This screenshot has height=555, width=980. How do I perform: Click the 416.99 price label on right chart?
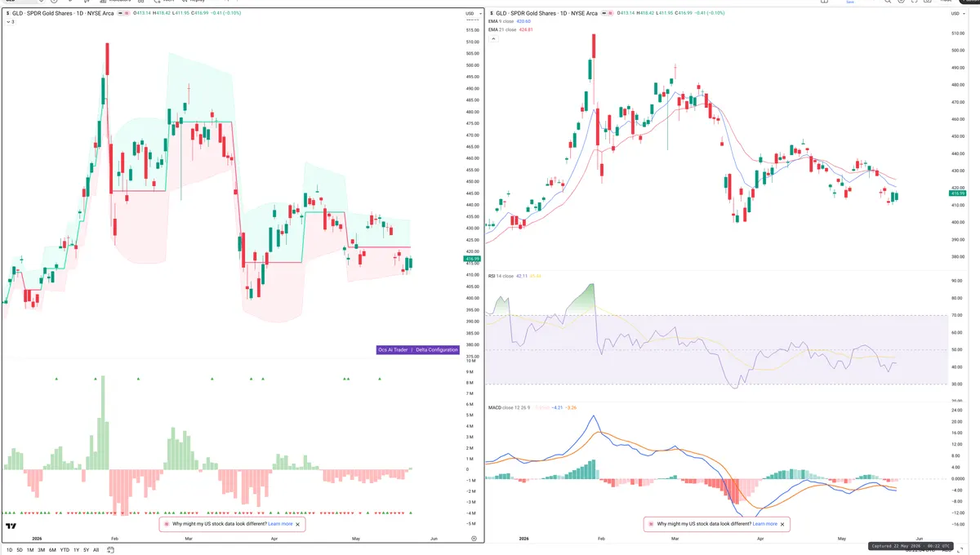click(959, 193)
